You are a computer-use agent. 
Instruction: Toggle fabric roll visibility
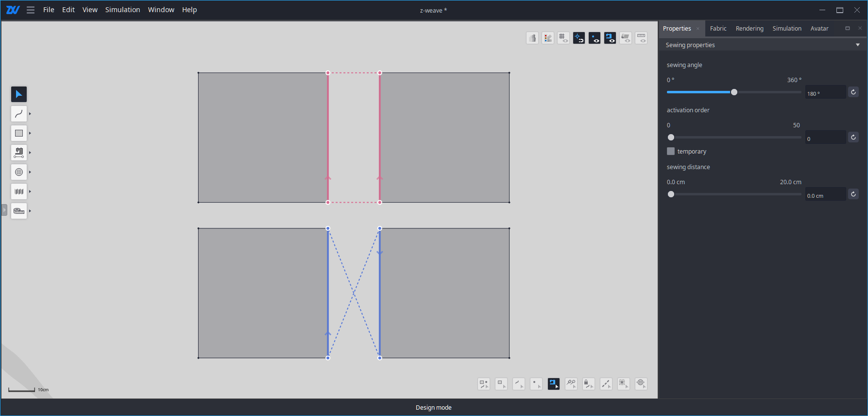(x=626, y=38)
